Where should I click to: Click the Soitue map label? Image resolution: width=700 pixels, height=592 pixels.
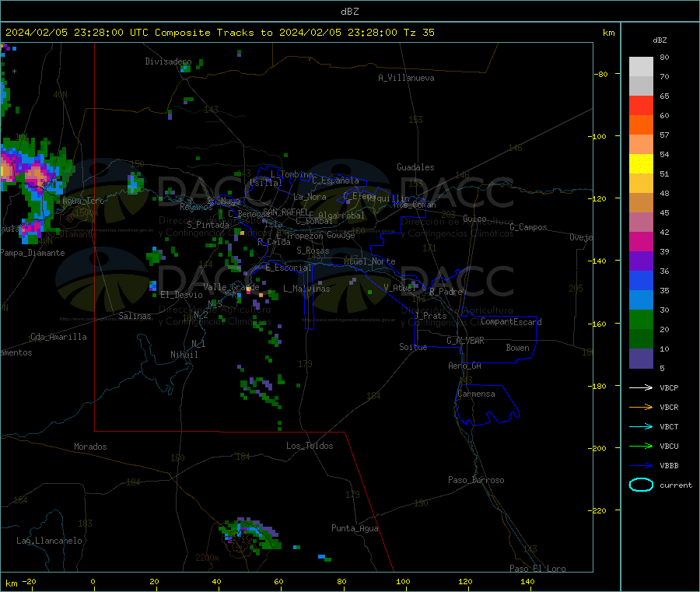coord(413,347)
